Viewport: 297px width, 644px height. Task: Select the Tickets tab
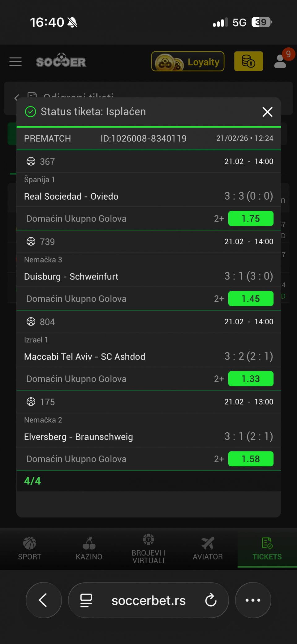267,548
